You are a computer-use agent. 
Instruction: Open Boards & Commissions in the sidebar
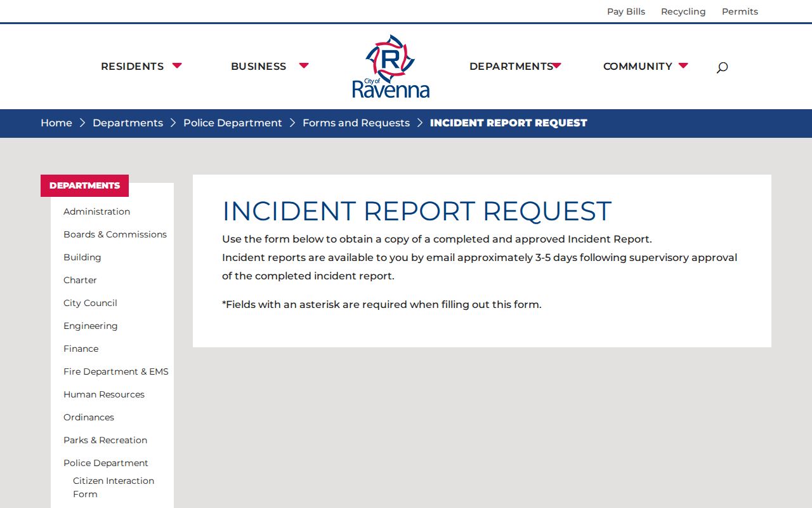tap(115, 234)
